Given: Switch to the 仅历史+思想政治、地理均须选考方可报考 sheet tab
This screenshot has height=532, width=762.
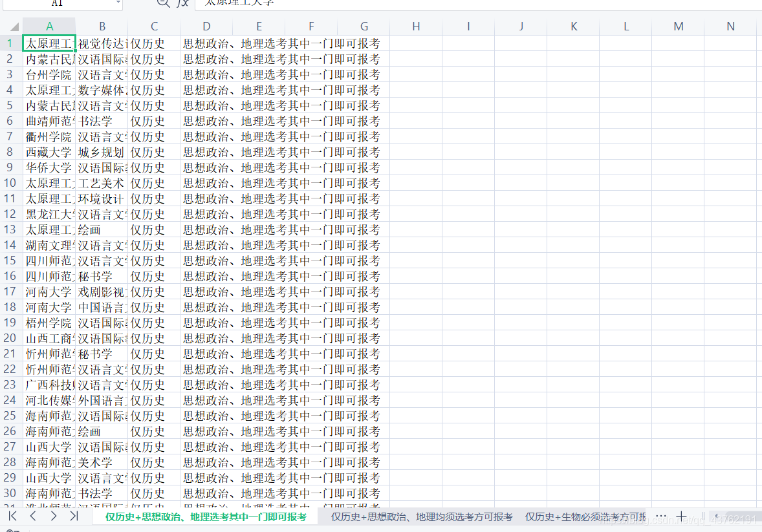Looking at the screenshot, I should click(422, 517).
